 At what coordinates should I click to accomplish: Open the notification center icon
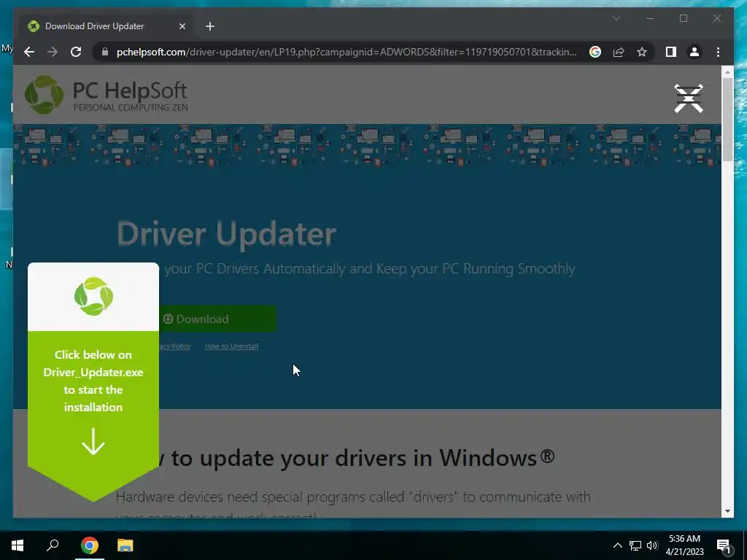click(x=724, y=545)
